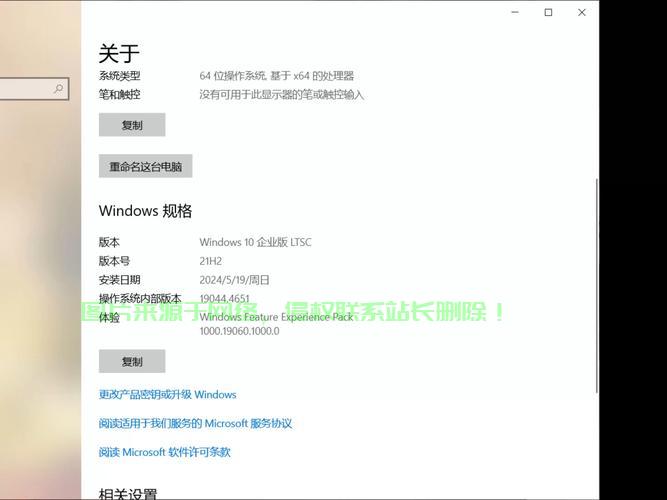Click the 版本号 label
Screen dimensions: 667x500
point(114,261)
